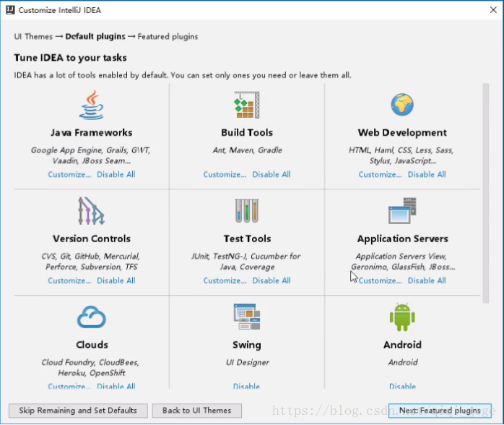Click the Test Tools test tubes icon
This screenshot has height=425, width=504.
click(247, 211)
